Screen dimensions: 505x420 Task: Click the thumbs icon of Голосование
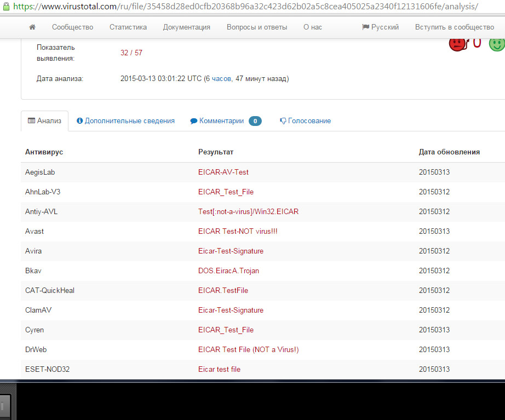click(x=283, y=121)
